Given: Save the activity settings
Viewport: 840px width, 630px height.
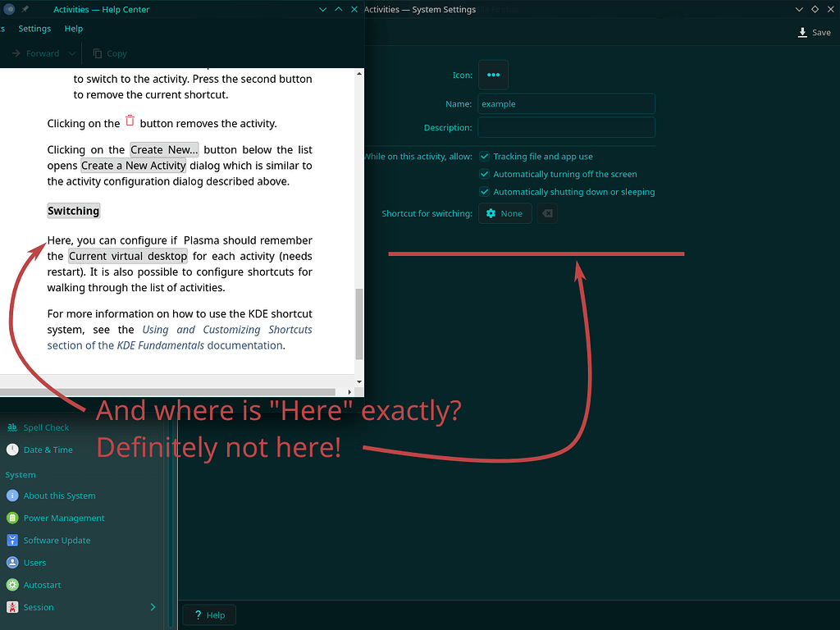Looking at the screenshot, I should pyautogui.click(x=814, y=32).
